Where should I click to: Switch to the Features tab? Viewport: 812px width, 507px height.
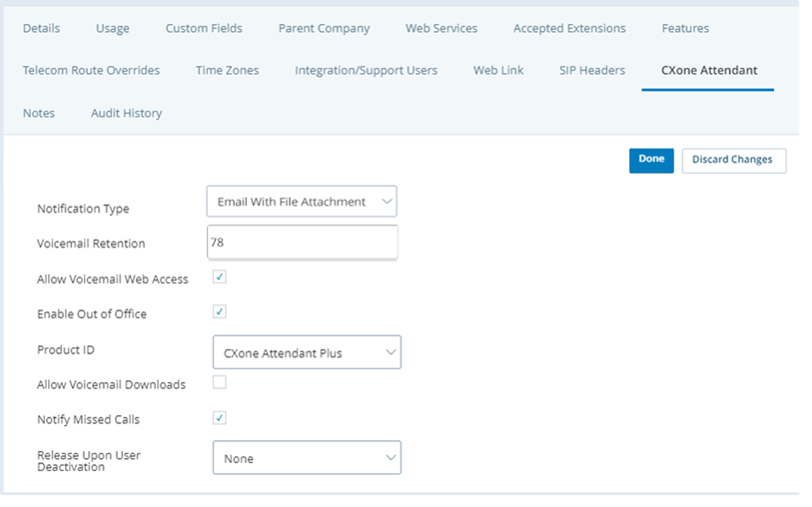[x=685, y=29]
